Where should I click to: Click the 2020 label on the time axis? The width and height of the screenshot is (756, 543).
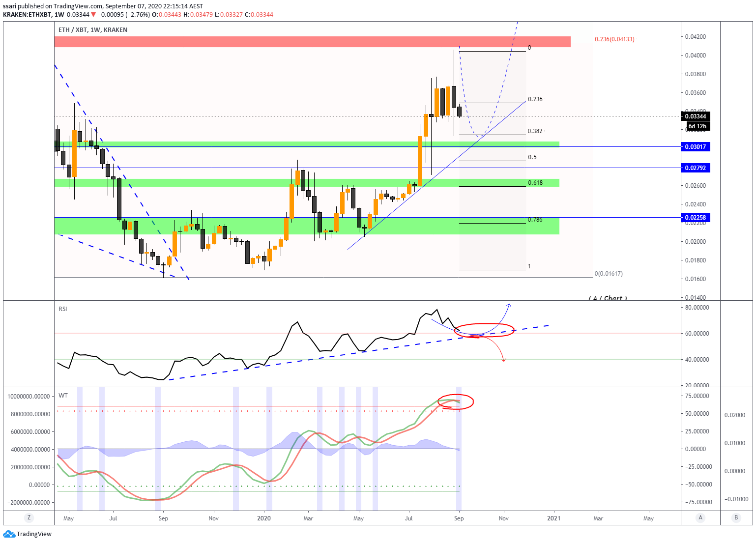click(x=264, y=518)
